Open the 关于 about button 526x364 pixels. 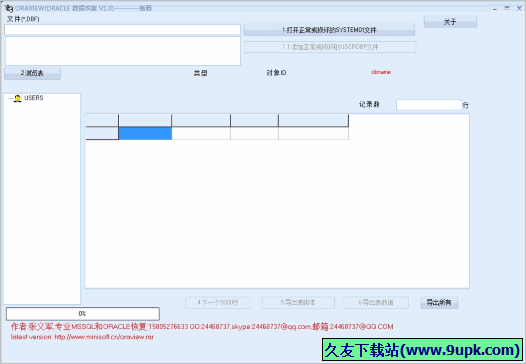[450, 22]
